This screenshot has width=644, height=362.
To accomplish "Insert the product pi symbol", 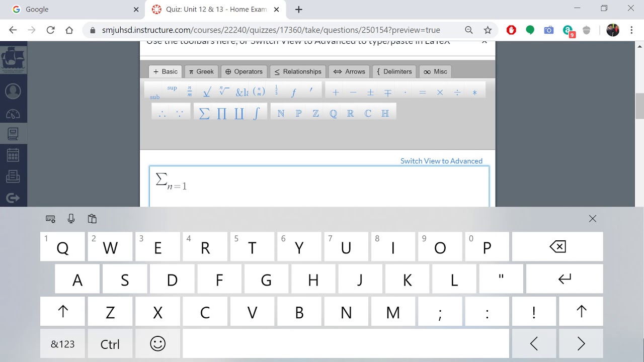I will (x=222, y=113).
